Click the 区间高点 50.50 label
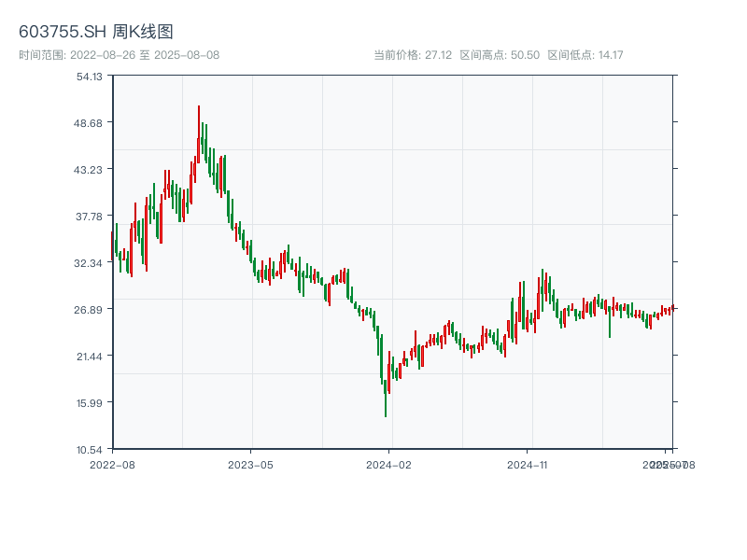The height and width of the screenshot is (560, 747). [x=500, y=55]
